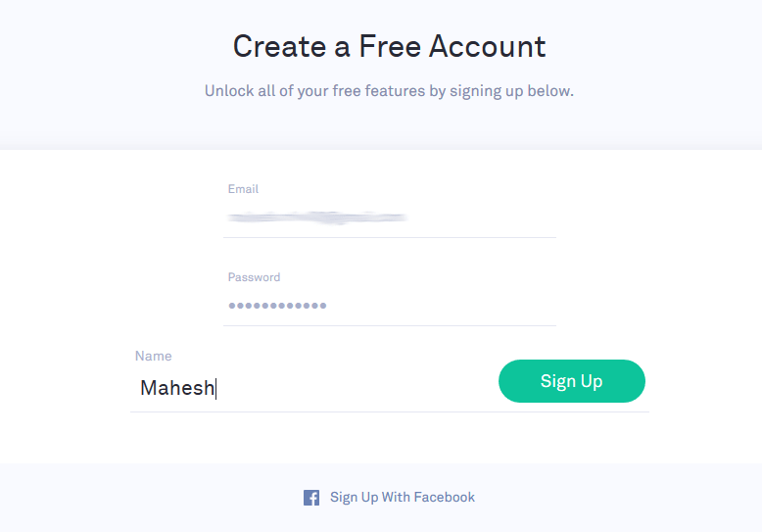The image size is (762, 532).
Task: Click inside the Name input field
Action: pyautogui.click(x=311, y=388)
